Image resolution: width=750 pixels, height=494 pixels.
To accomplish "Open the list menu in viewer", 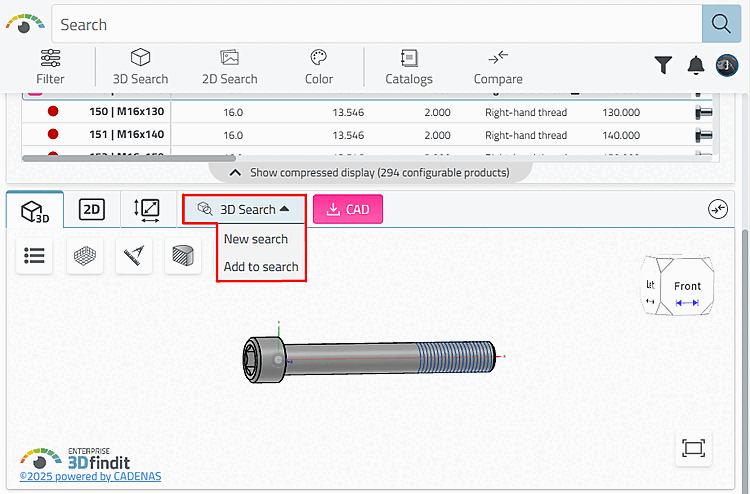I will (34, 256).
